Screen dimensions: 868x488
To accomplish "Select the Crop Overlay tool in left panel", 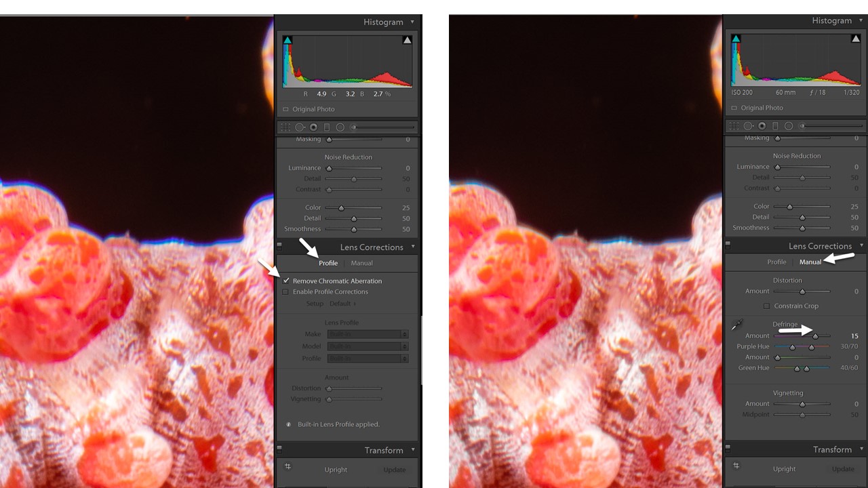I will [285, 127].
